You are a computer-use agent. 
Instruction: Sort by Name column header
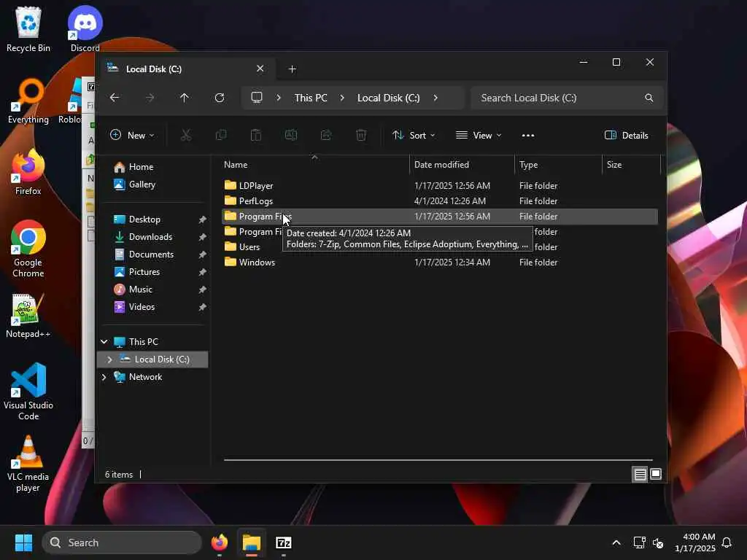coord(314,165)
